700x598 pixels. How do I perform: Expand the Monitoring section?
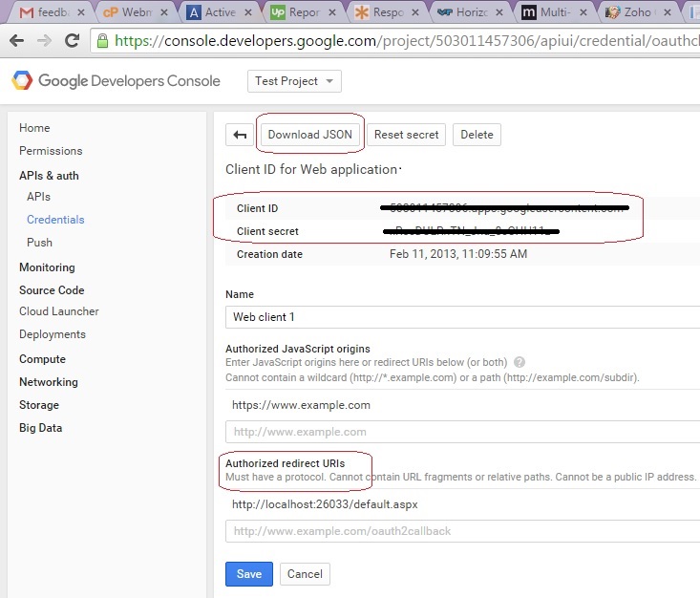click(47, 267)
